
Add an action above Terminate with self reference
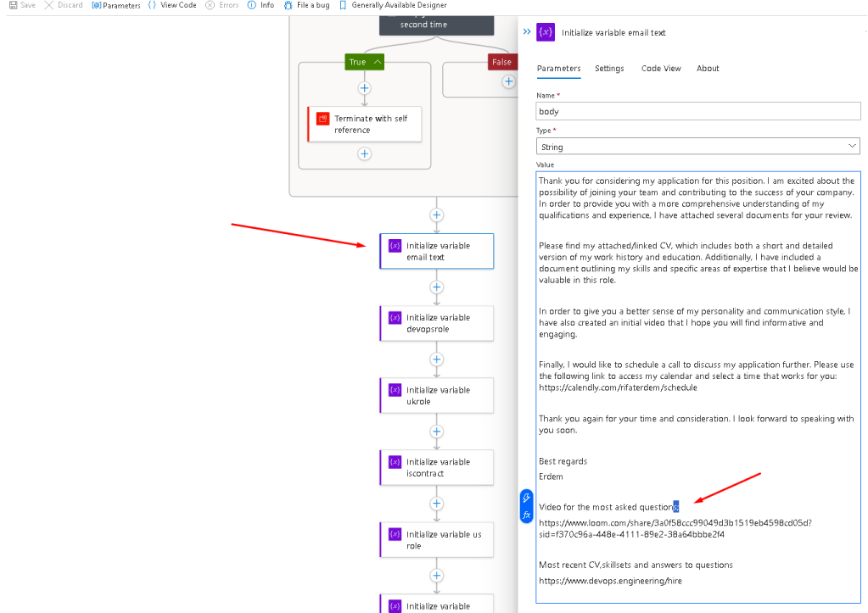point(364,88)
